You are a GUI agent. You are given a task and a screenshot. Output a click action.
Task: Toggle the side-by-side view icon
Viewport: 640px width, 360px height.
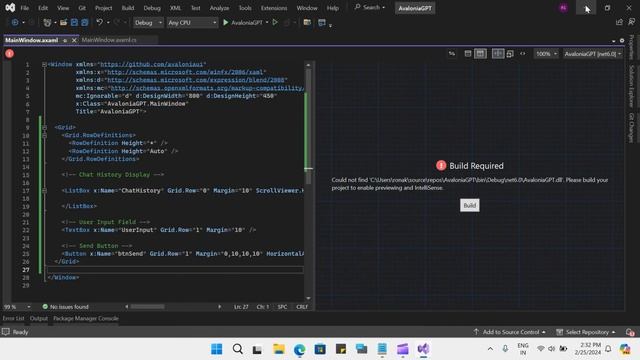[498, 53]
